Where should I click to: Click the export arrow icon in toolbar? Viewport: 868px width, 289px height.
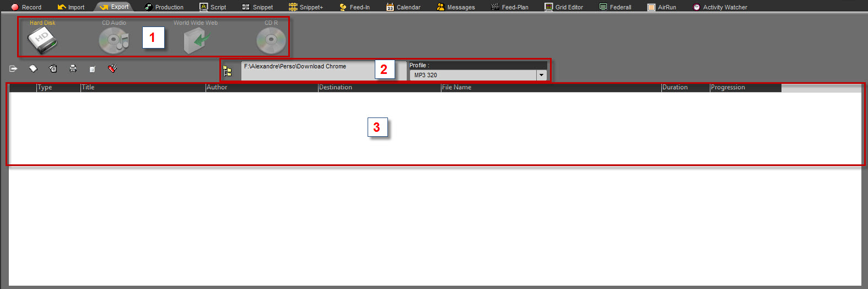pos(13,69)
